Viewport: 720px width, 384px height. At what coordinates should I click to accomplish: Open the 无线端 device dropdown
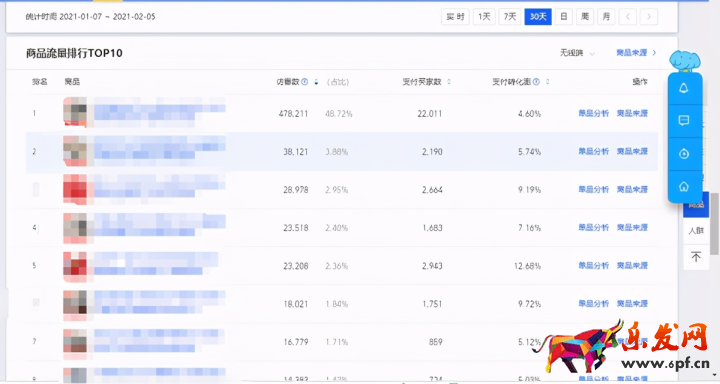coord(577,53)
